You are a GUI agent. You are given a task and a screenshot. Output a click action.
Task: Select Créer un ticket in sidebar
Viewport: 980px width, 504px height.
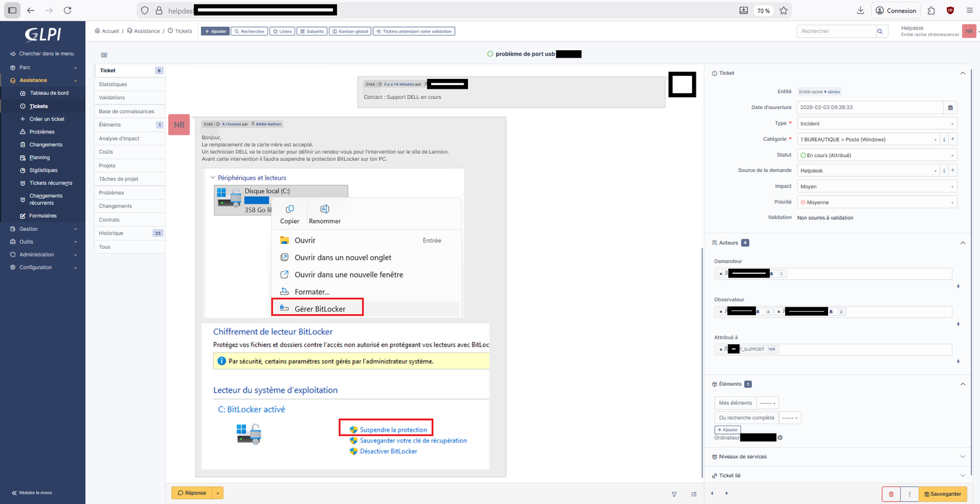click(47, 119)
